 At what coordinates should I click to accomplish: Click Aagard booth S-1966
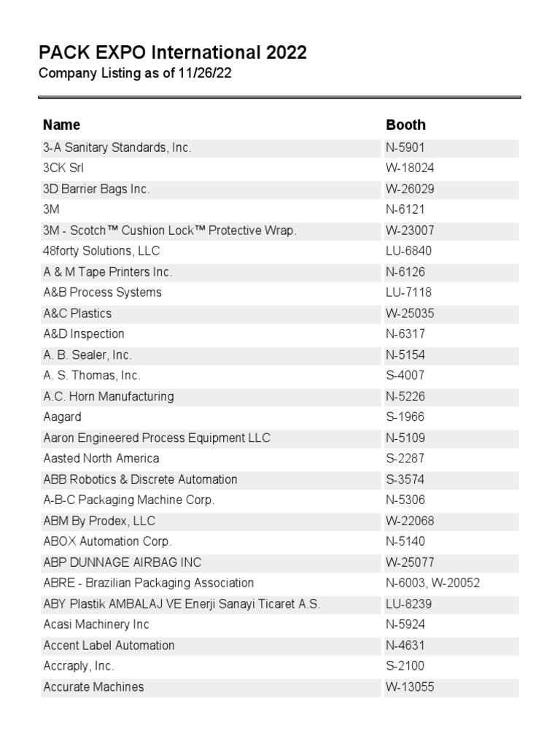[405, 417]
